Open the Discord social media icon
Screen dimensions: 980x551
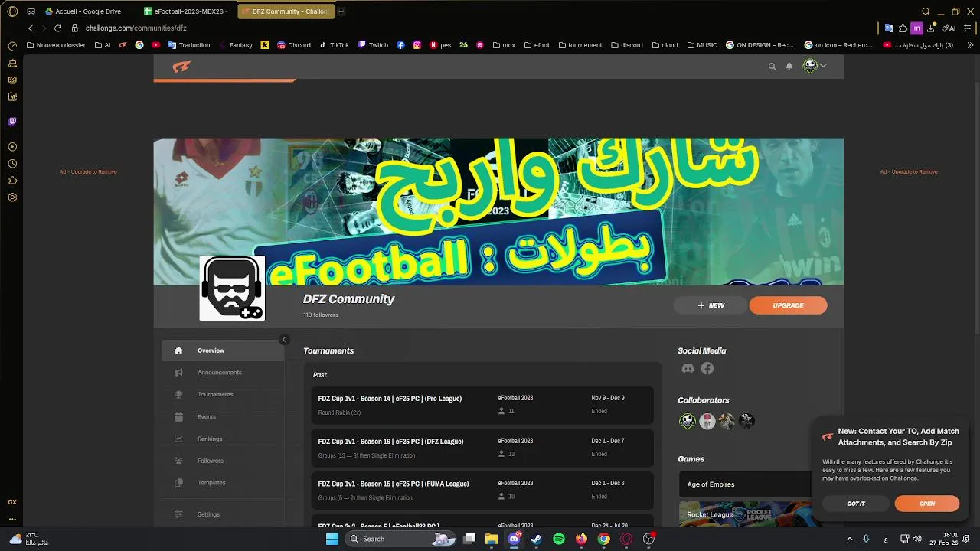688,369
